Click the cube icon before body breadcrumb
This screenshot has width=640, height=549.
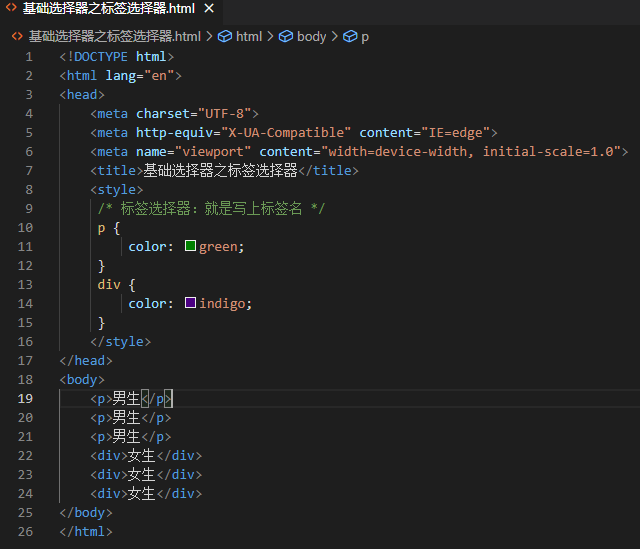[286, 36]
